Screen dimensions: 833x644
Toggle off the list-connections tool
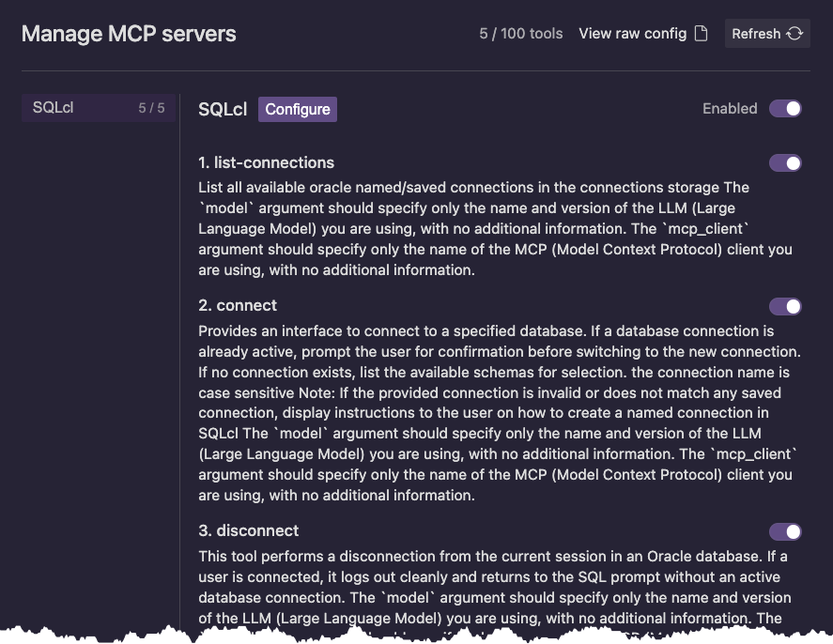pos(785,163)
